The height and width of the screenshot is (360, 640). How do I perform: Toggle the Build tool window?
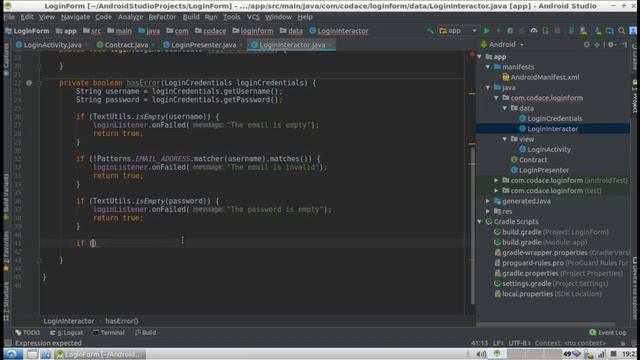(x=146, y=333)
